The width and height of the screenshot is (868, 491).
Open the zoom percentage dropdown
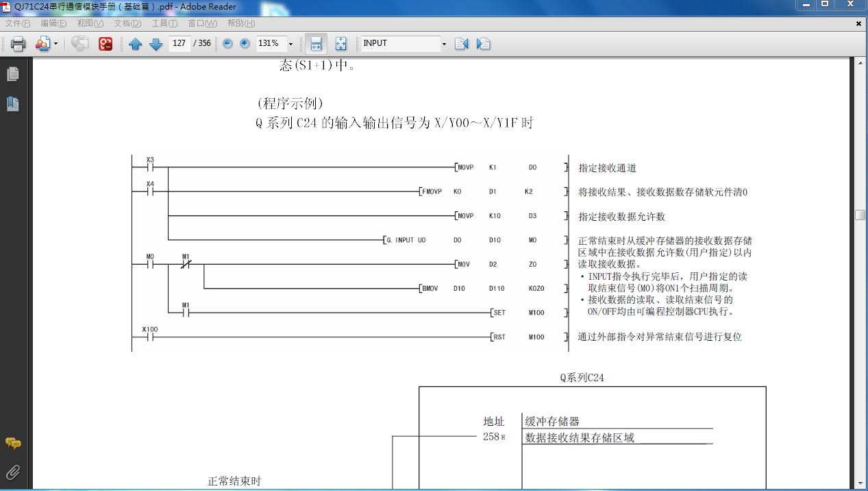click(290, 44)
